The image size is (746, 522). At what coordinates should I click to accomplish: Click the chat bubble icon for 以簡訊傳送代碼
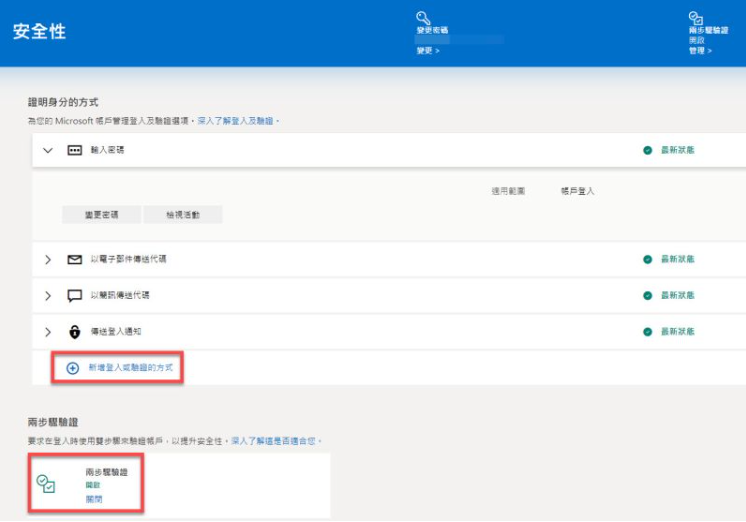point(74,296)
